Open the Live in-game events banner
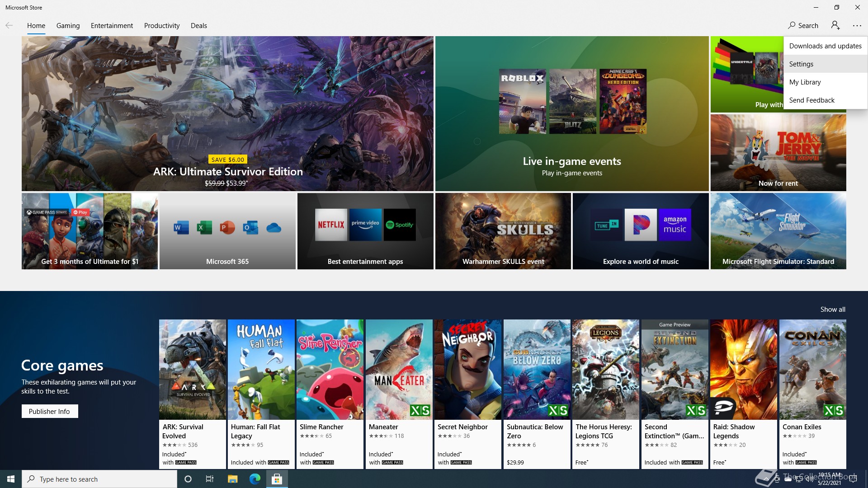 tap(572, 113)
